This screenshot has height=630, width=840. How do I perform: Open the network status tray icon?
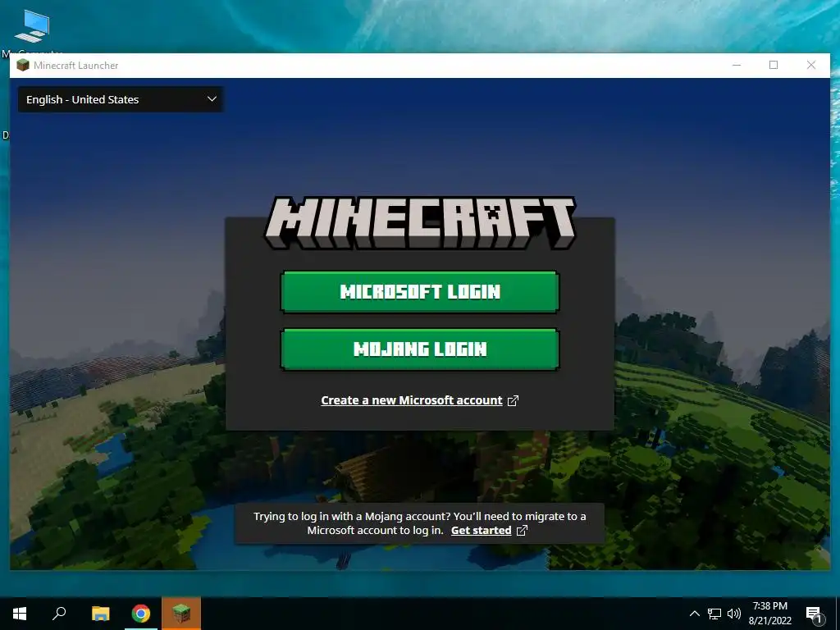click(714, 614)
